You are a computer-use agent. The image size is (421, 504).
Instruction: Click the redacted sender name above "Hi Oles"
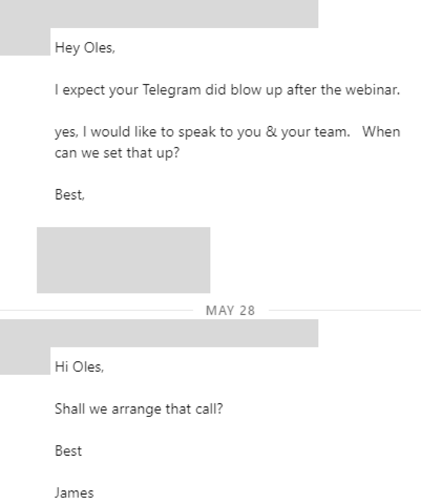(x=184, y=333)
